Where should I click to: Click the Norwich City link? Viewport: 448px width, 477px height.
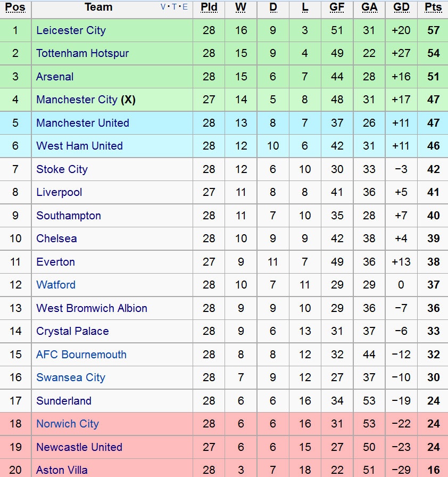(68, 424)
